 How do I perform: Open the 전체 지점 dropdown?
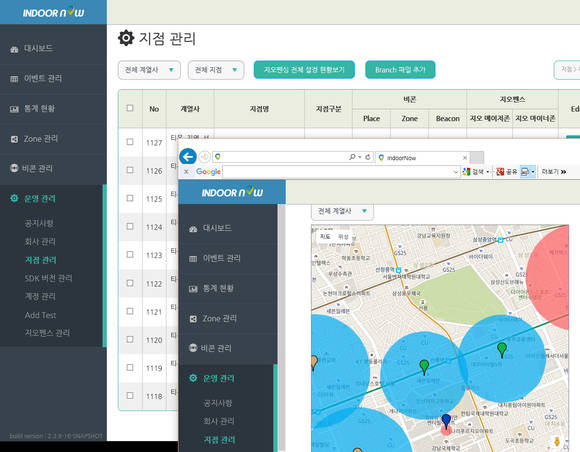[x=216, y=70]
